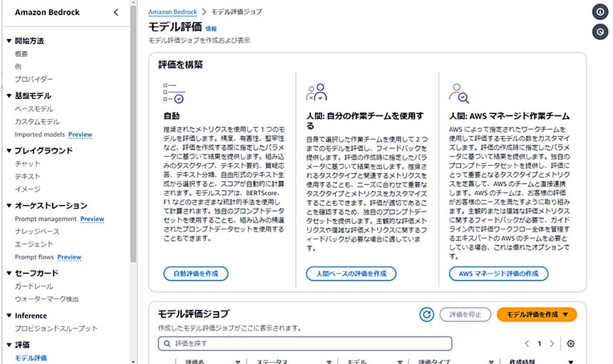Open ウォーターマーク検出 in the sidebar
The image size is (613, 364).
pyautogui.click(x=46, y=298)
